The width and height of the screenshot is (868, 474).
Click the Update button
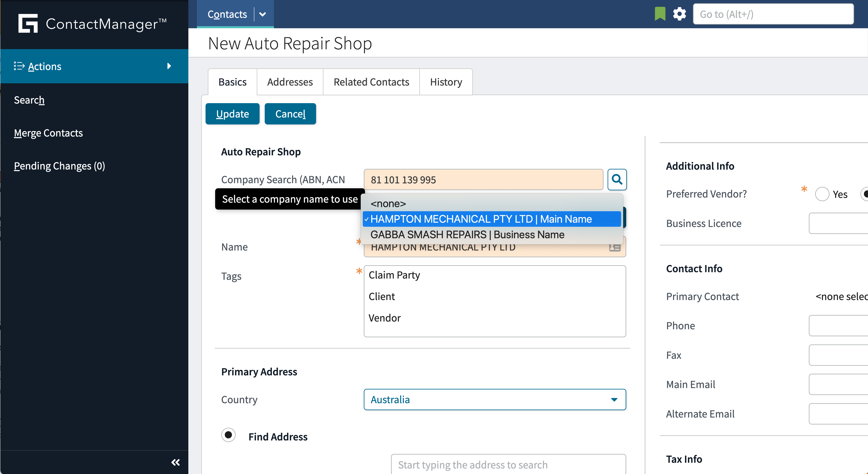[232, 114]
